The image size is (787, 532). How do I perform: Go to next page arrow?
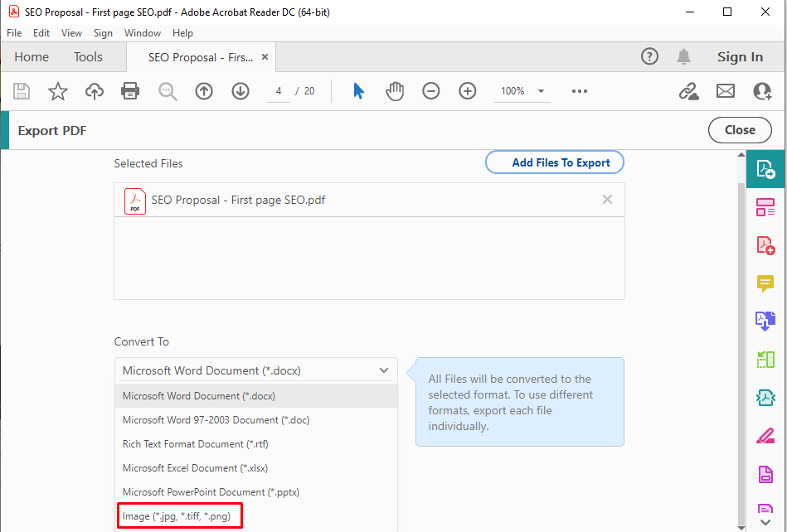point(240,91)
